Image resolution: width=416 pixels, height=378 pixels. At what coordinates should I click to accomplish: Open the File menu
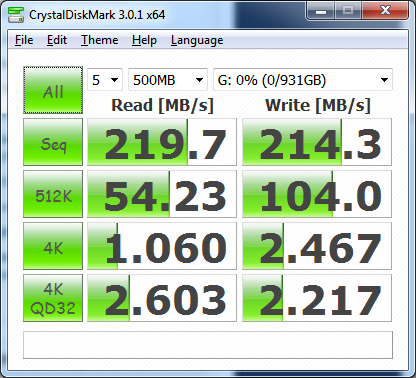[x=24, y=40]
